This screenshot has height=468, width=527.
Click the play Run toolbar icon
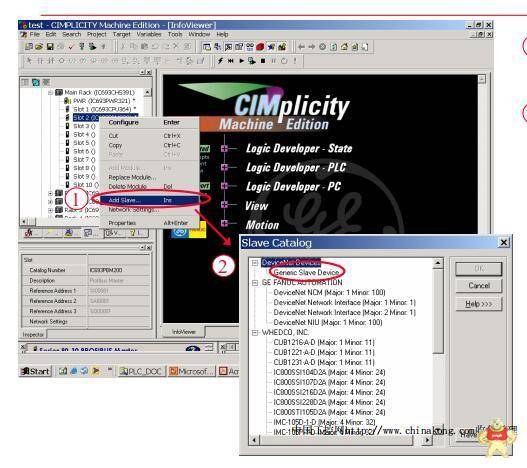click(x=241, y=61)
